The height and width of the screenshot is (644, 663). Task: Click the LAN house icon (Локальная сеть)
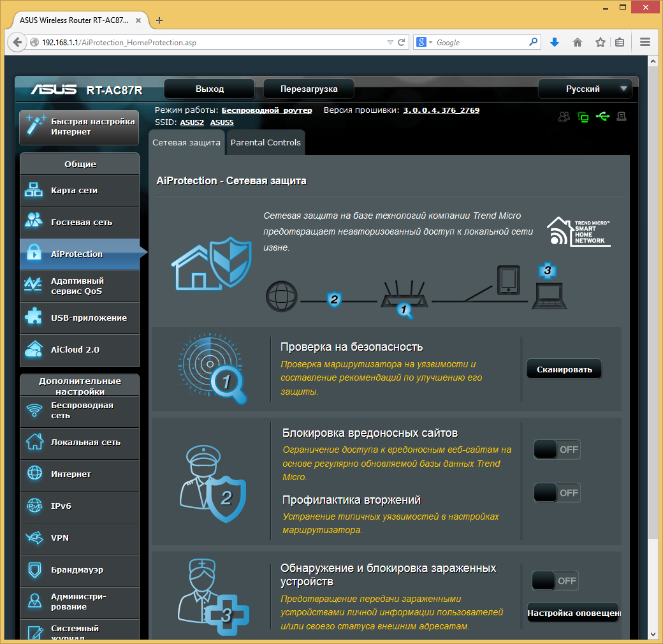pos(34,442)
